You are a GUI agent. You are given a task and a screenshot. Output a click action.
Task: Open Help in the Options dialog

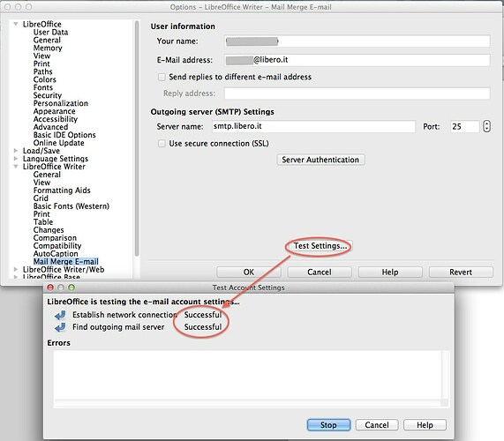390,273
